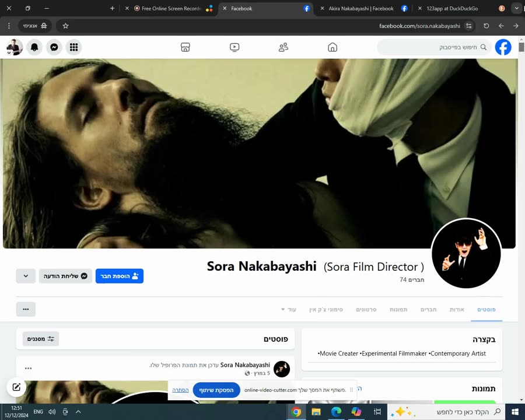The width and height of the screenshot is (525, 420).
Task: Go to Facebook Home feed
Action: [332, 47]
